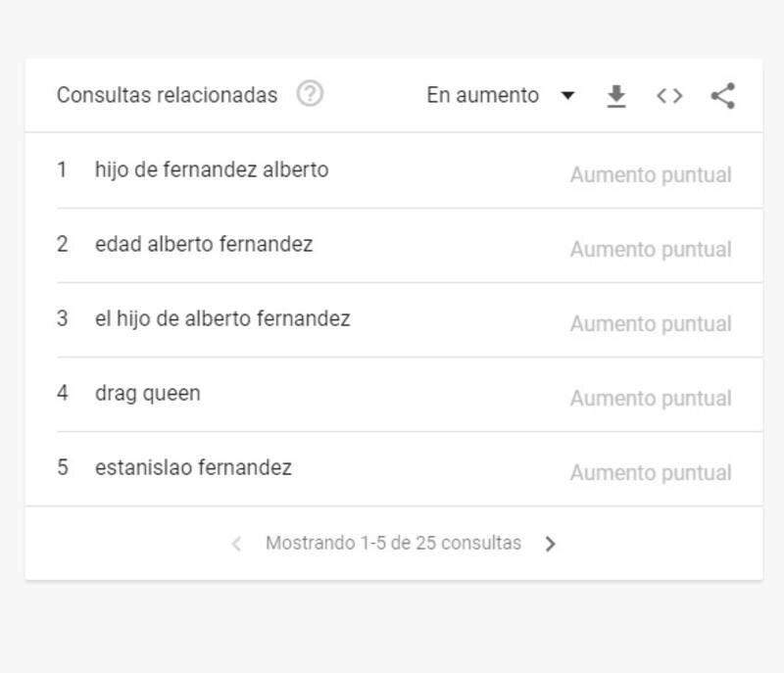The width and height of the screenshot is (784, 673).
Task: Select the "edad alberto fernandez" query
Action: [204, 244]
